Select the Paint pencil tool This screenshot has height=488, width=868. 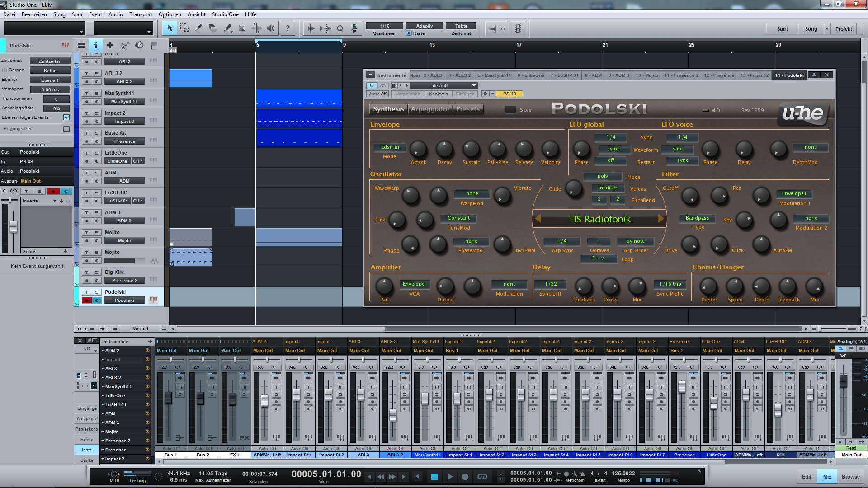tap(227, 28)
